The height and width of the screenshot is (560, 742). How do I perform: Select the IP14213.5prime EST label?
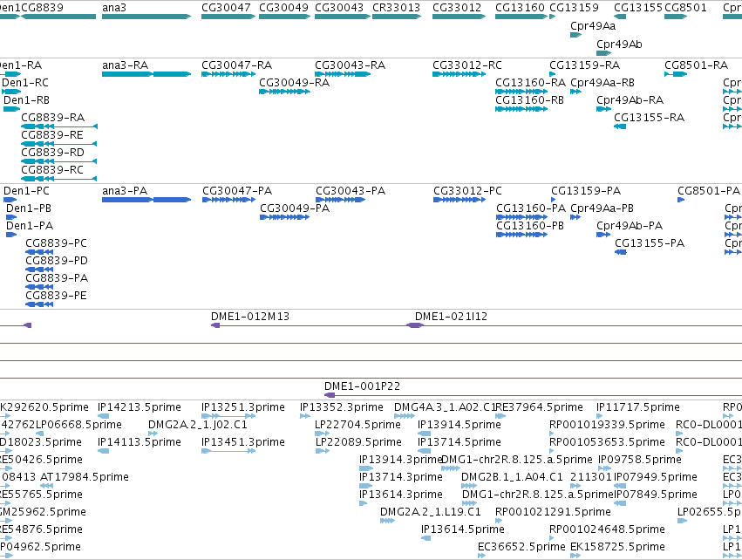(x=140, y=407)
